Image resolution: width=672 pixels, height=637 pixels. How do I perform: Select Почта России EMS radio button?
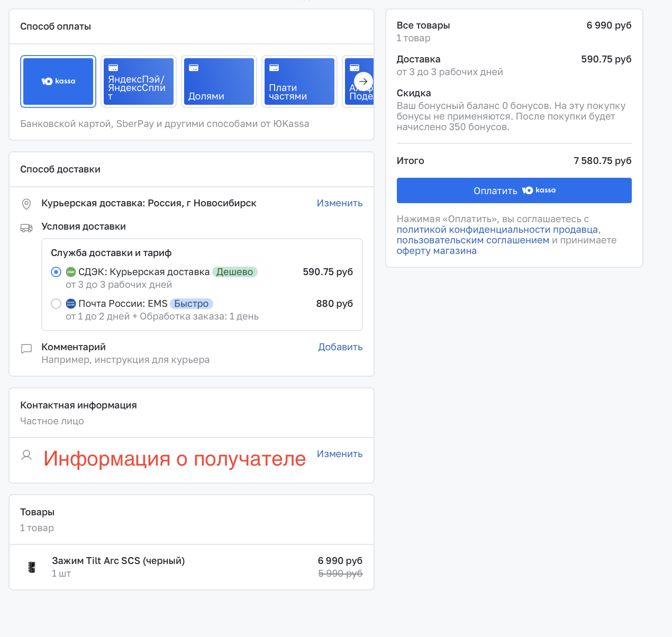pos(56,304)
